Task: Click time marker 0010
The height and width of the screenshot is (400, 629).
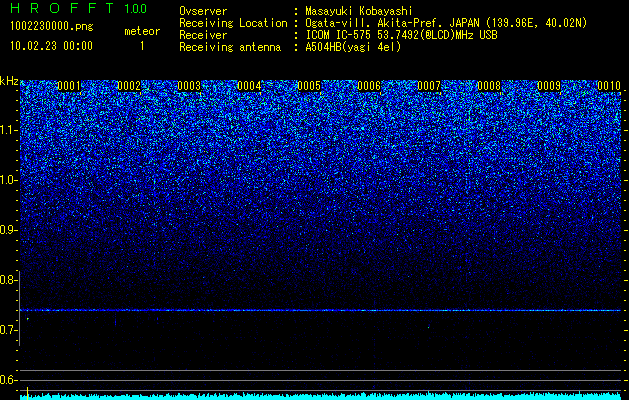Action: [609, 86]
